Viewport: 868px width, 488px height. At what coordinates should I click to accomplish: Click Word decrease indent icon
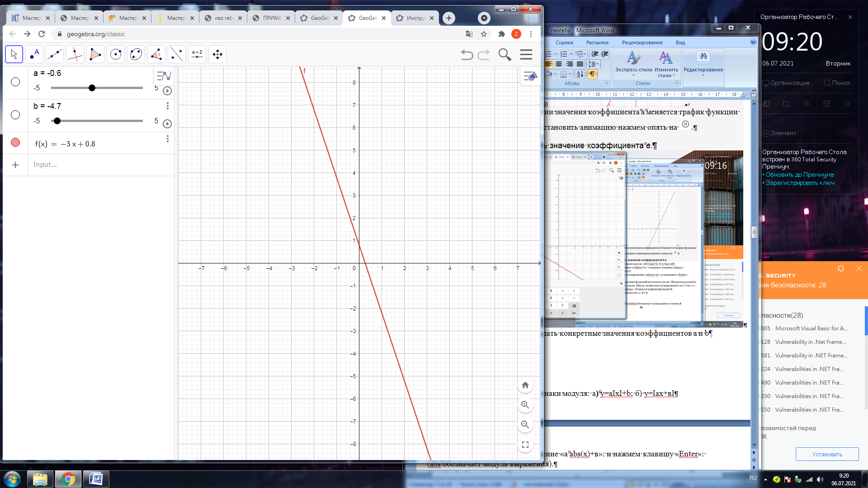(594, 54)
